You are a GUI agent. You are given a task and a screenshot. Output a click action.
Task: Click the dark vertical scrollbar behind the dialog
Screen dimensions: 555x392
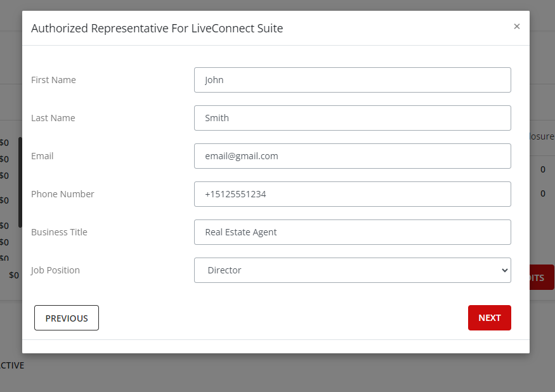tap(20, 183)
